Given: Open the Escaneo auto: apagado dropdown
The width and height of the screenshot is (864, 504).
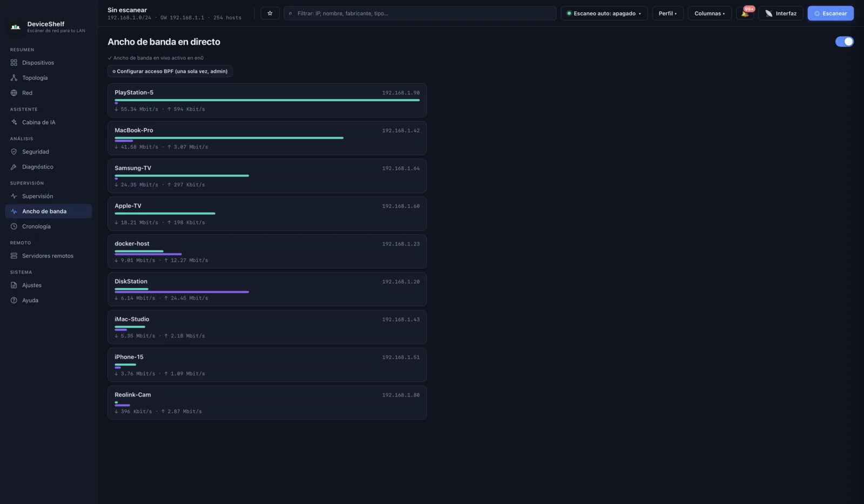Looking at the screenshot, I should (x=604, y=13).
